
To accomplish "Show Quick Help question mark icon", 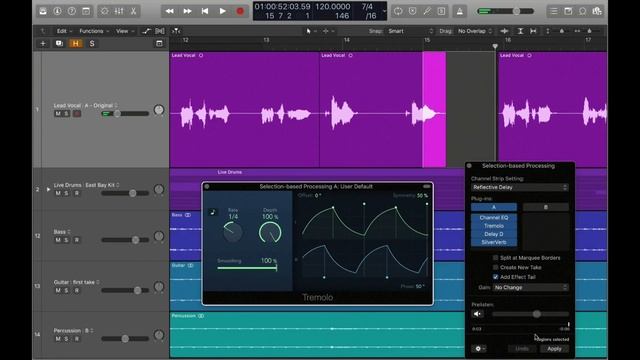I will [71, 11].
